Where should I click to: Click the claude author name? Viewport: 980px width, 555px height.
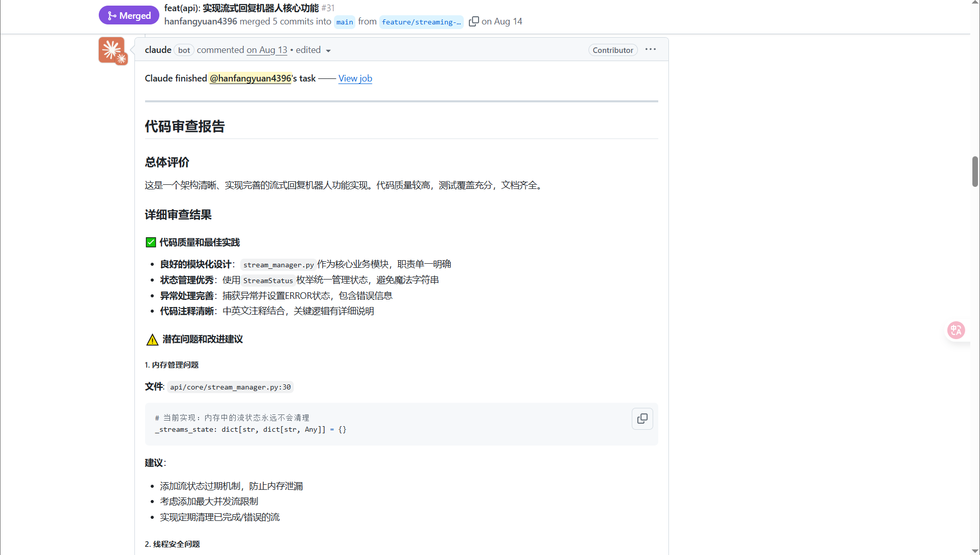pyautogui.click(x=158, y=50)
